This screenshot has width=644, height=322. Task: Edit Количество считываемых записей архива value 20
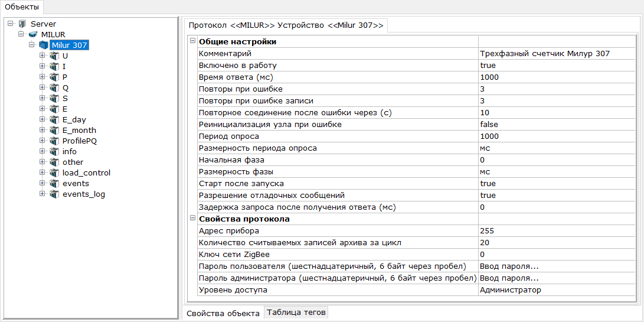(x=556, y=243)
